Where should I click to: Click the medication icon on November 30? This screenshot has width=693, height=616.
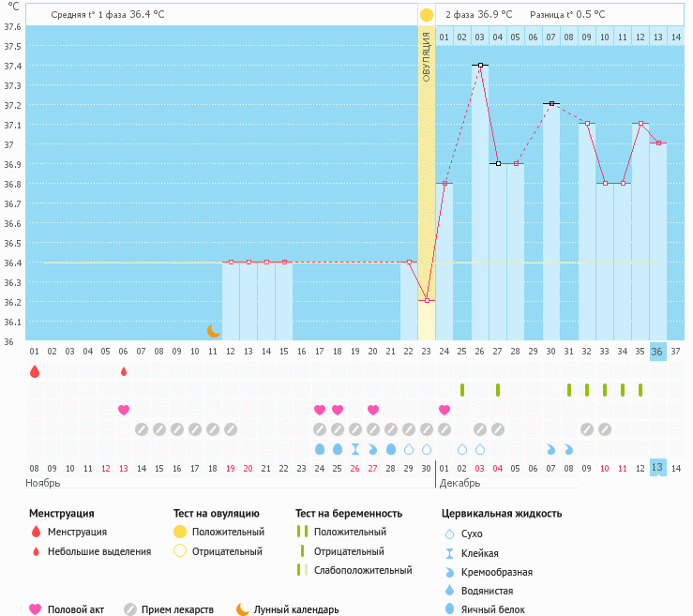427,429
